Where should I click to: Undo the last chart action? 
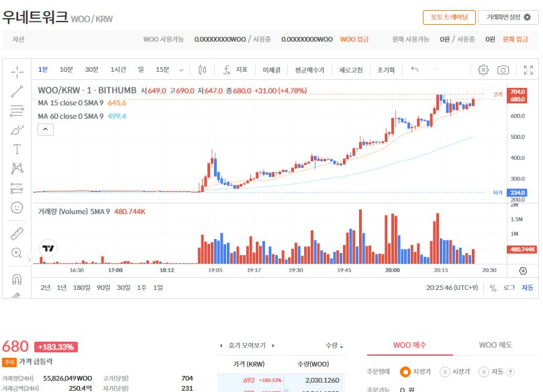pos(415,70)
